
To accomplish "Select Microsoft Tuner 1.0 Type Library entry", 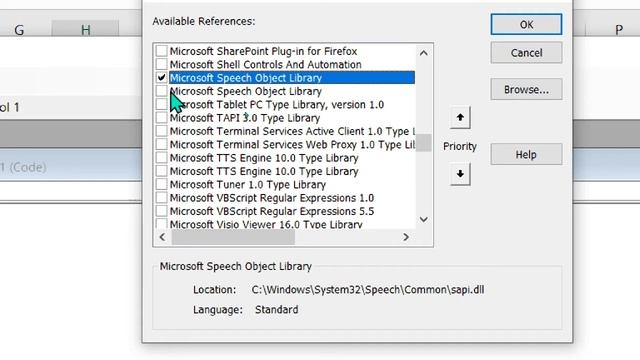I will 248,184.
